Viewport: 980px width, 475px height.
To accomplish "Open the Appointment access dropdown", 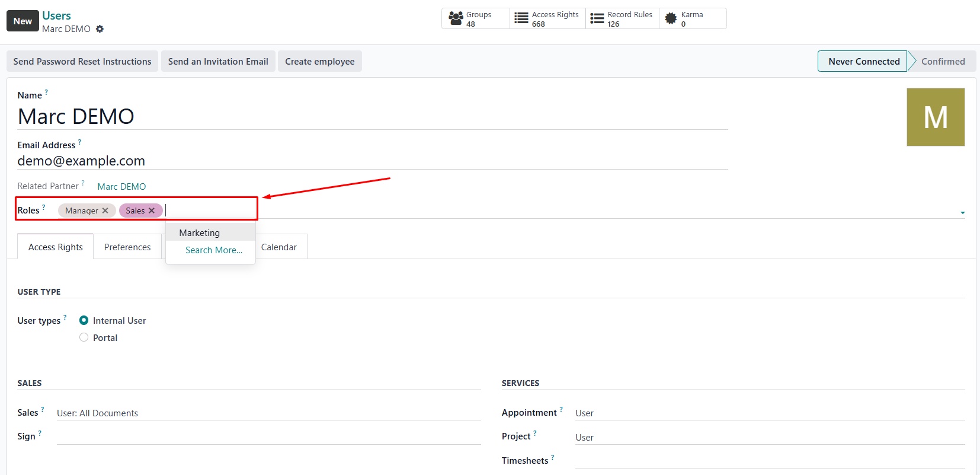I will 769,413.
